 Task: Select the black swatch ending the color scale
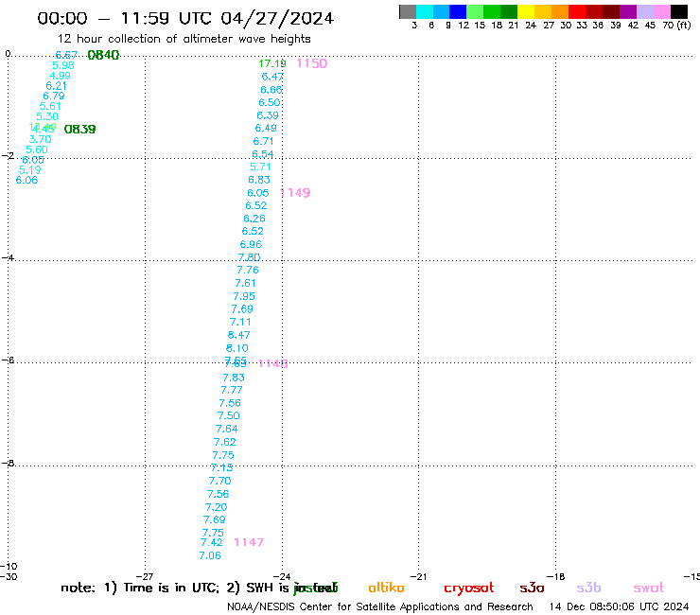[x=679, y=11]
